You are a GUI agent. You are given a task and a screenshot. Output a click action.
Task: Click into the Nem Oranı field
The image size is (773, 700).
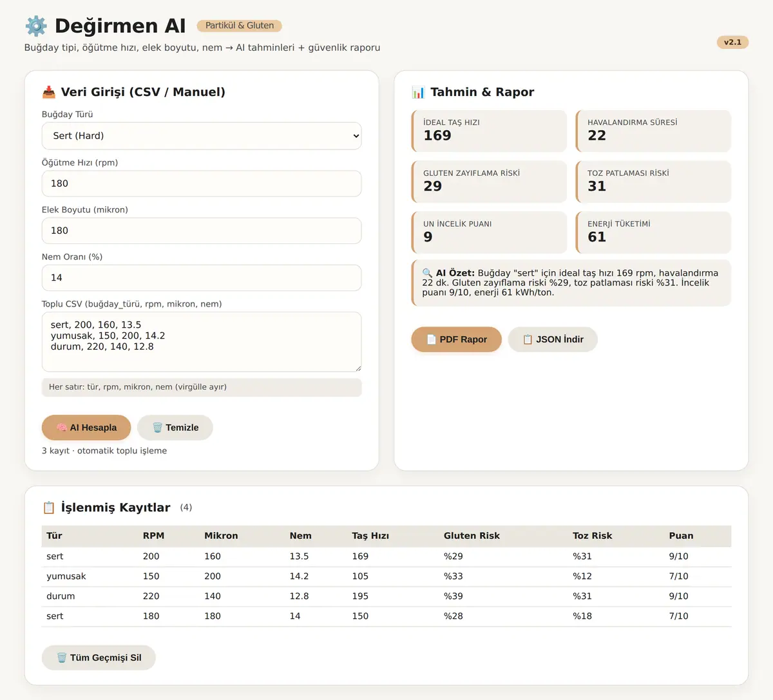click(202, 278)
